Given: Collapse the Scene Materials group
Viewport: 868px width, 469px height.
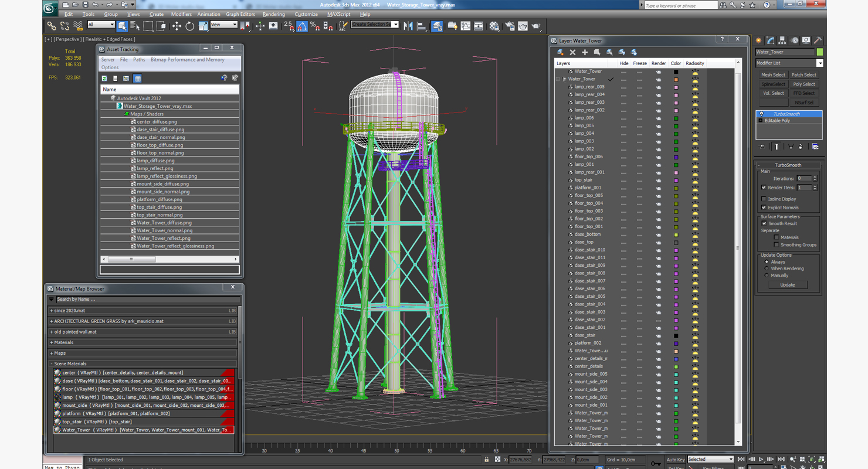Looking at the screenshot, I should point(52,363).
